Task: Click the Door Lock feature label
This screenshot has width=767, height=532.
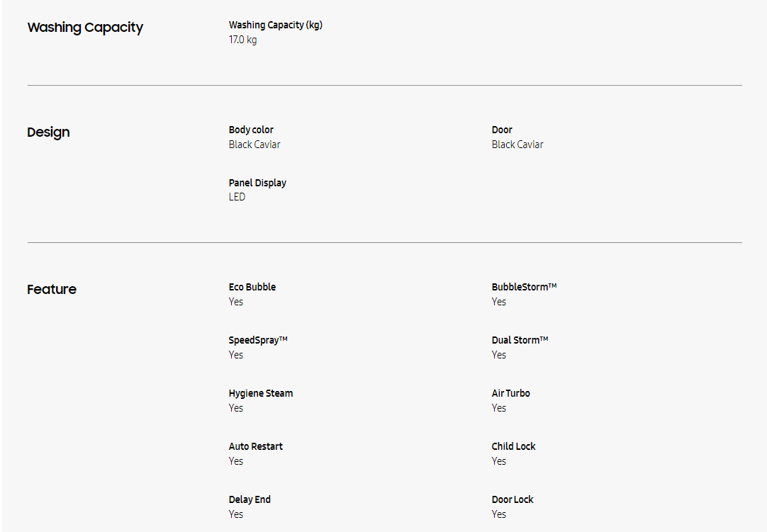Action: 513,499
